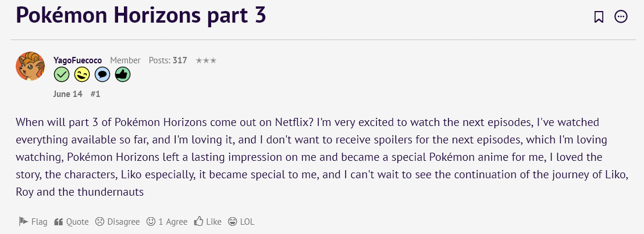Open YagoFuecoco's profile via username
Screen dimensions: 644x234
(x=77, y=60)
